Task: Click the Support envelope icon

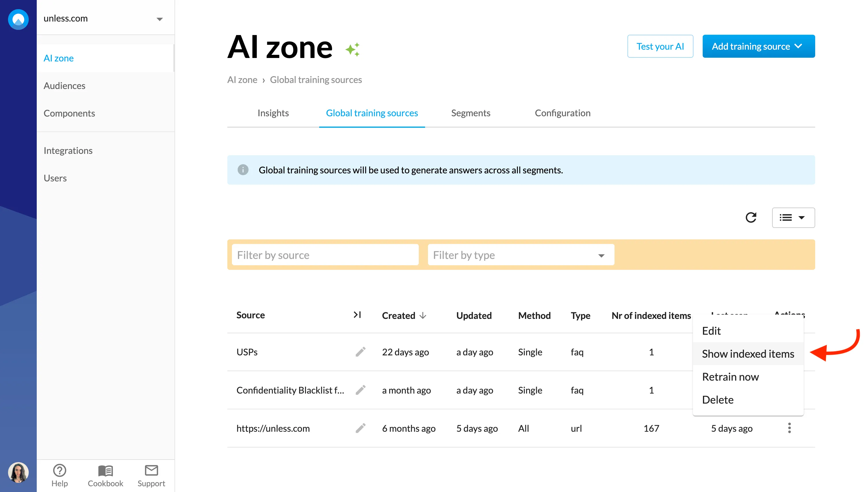Action: [151, 470]
